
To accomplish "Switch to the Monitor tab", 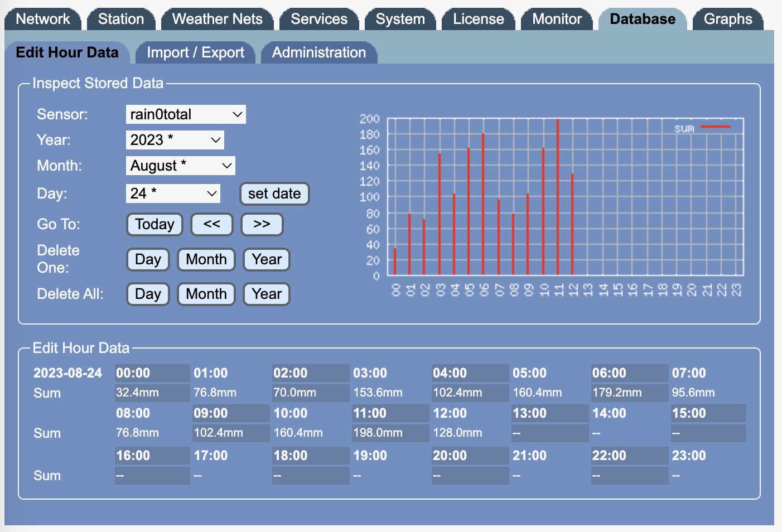I will (x=557, y=19).
